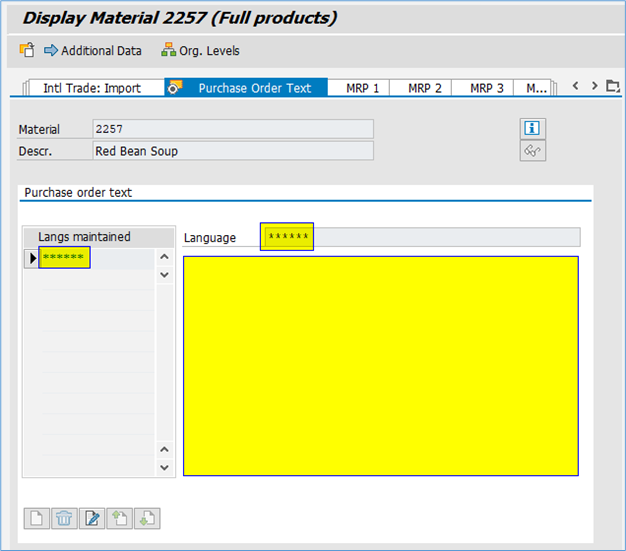Click into the purchase order text editor

click(x=381, y=366)
